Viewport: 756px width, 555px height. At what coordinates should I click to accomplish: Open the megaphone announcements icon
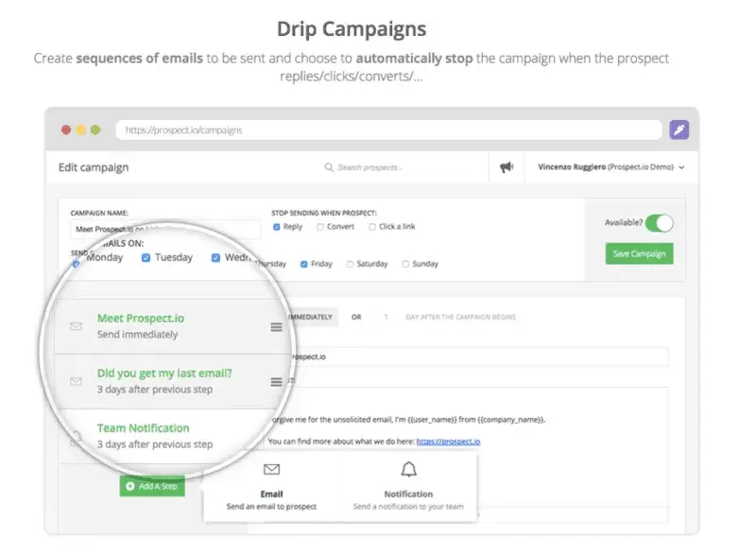(507, 167)
